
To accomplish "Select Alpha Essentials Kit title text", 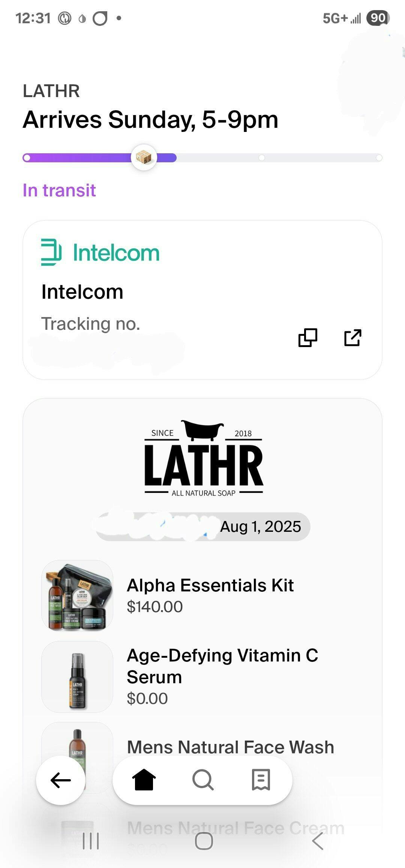I will tap(210, 585).
